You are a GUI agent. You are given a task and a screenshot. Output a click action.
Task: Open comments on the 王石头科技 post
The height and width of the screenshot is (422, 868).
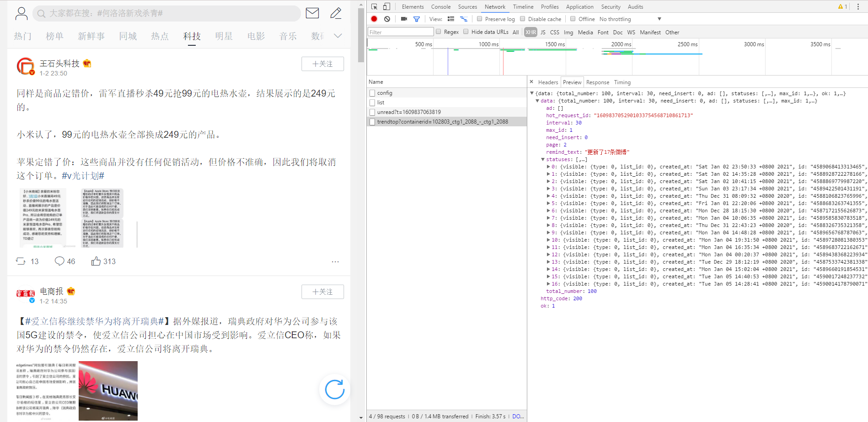coord(59,261)
